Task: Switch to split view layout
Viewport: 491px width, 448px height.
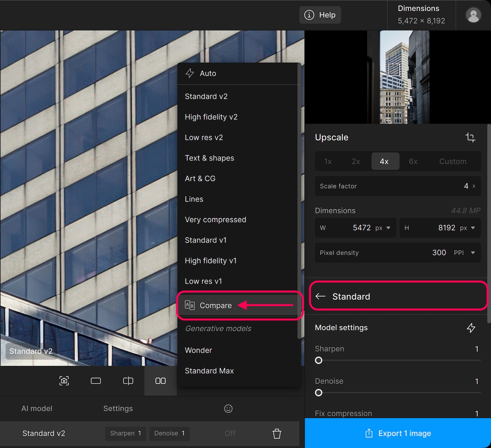Action: [128, 380]
